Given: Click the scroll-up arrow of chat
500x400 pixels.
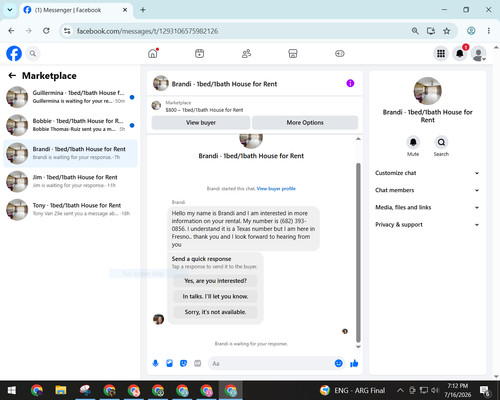Looking at the screenshot, I should pos(358,139).
